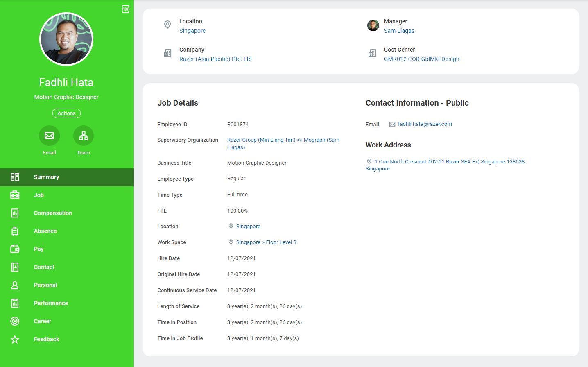Viewport: 588px width, 367px height.
Task: Click the Work Address heading
Action: (388, 145)
